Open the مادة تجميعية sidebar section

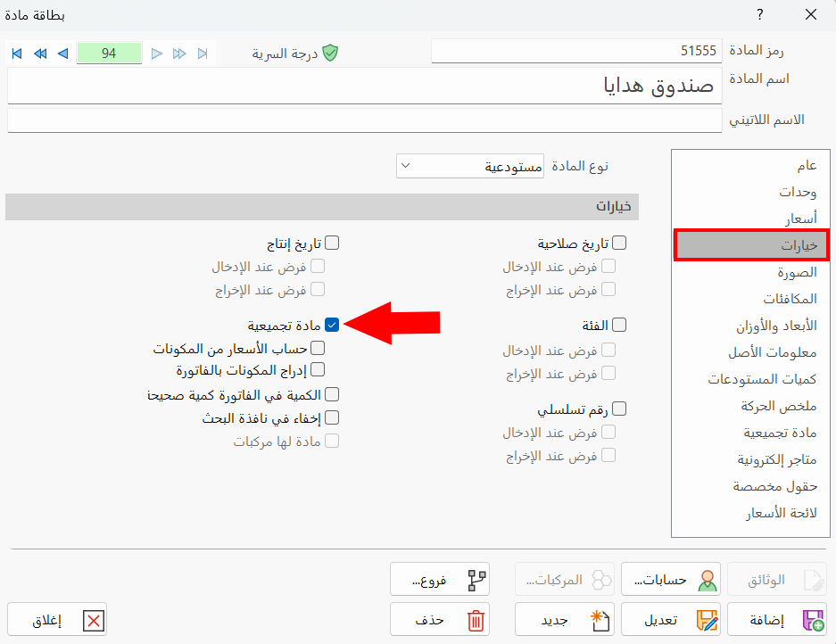750,433
